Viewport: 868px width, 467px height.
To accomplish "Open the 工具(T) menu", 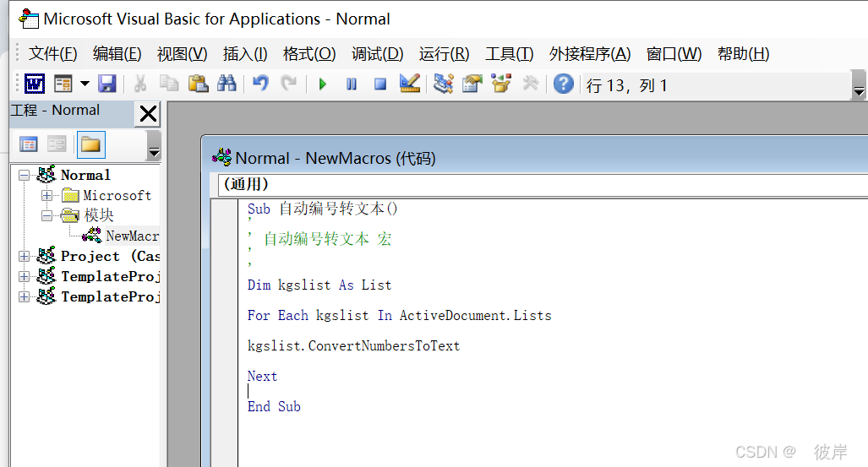I will click(x=510, y=54).
